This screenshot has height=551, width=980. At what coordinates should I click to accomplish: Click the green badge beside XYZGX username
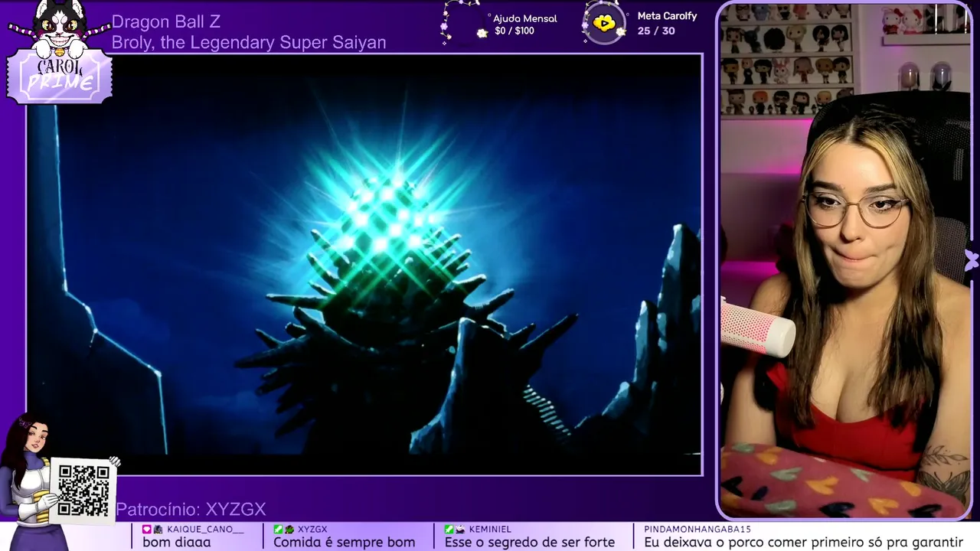[279, 529]
